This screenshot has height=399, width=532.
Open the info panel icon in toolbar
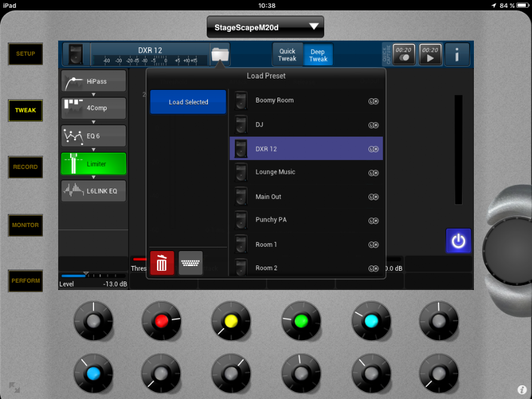[457, 55]
